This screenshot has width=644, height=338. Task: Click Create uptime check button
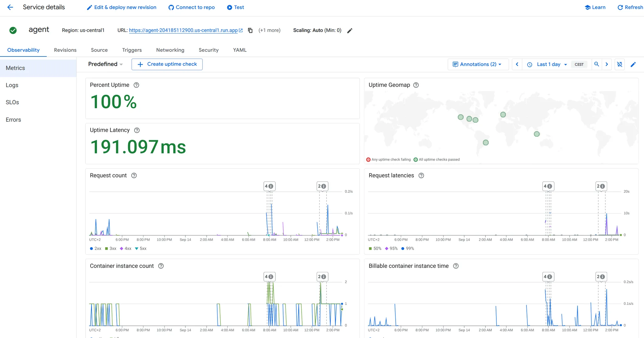167,64
